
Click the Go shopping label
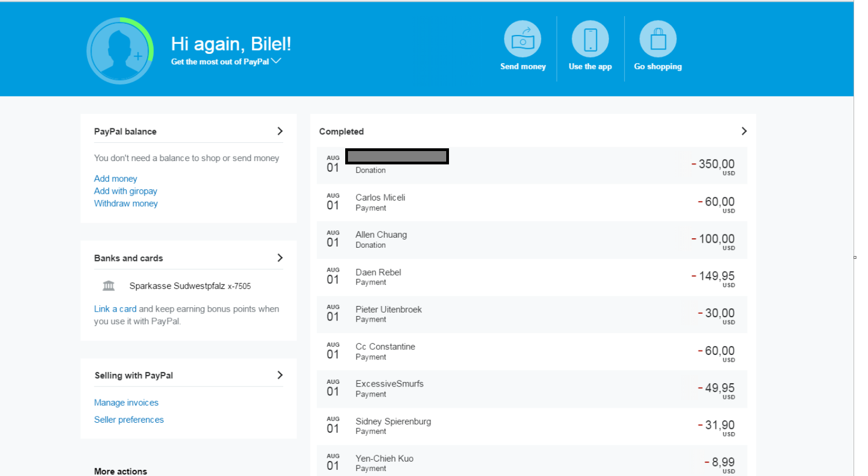pyautogui.click(x=658, y=67)
